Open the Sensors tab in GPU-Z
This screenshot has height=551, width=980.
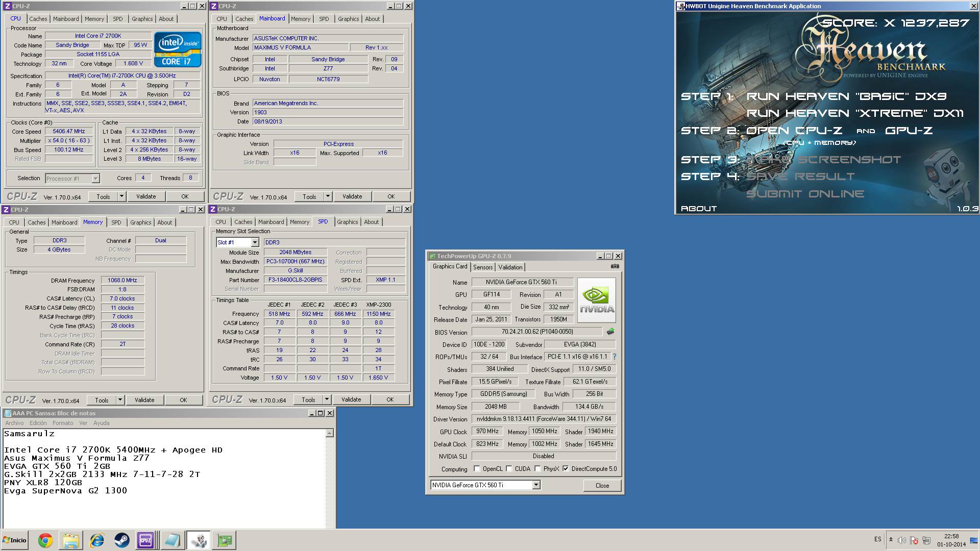point(483,267)
